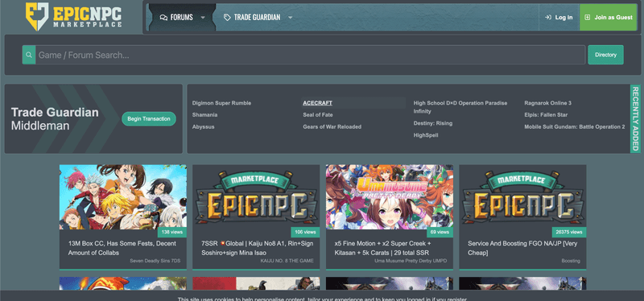This screenshot has width=644, height=301.
Task: Click the Directory button
Action: pyautogui.click(x=605, y=55)
